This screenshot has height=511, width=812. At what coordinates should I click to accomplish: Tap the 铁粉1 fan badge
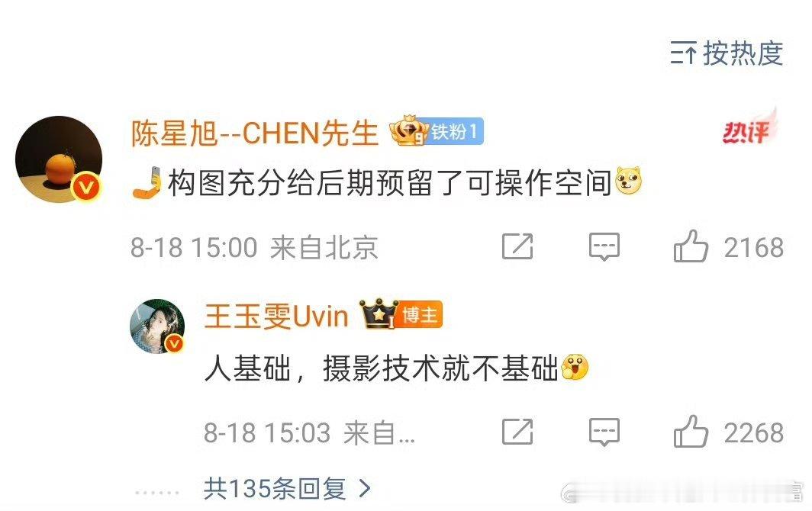454,131
